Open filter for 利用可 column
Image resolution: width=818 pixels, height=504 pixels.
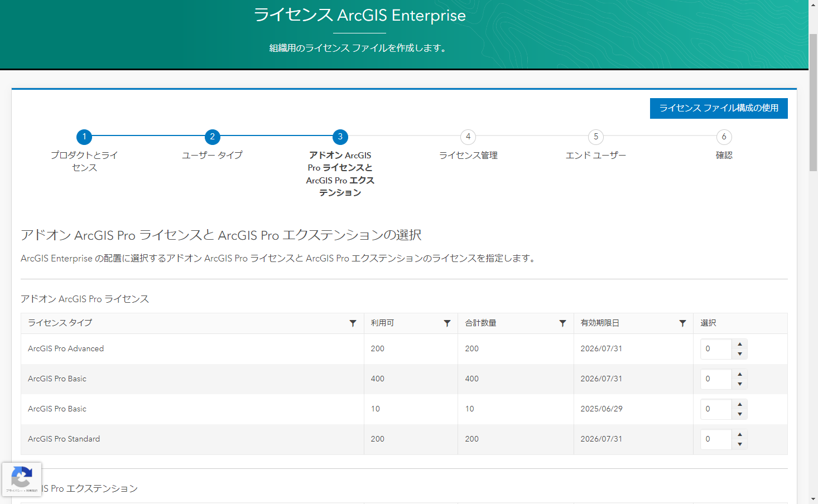[447, 323]
